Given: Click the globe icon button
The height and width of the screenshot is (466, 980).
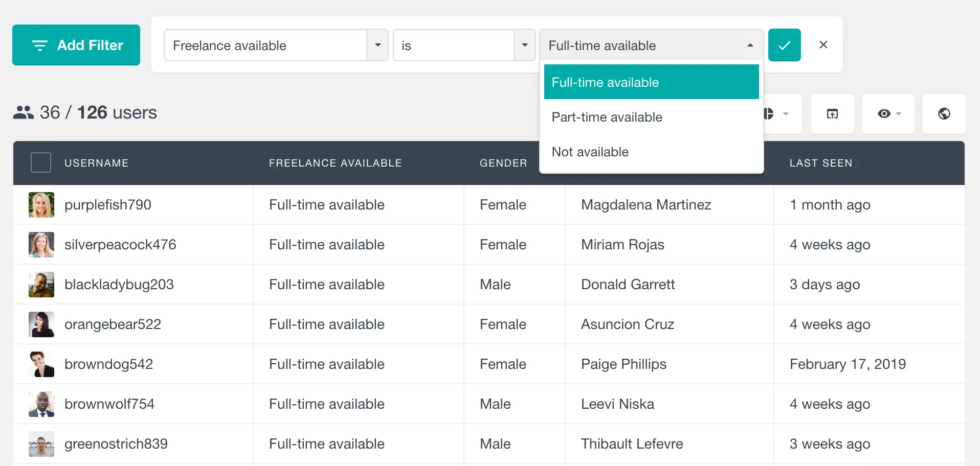Looking at the screenshot, I should tap(944, 114).
